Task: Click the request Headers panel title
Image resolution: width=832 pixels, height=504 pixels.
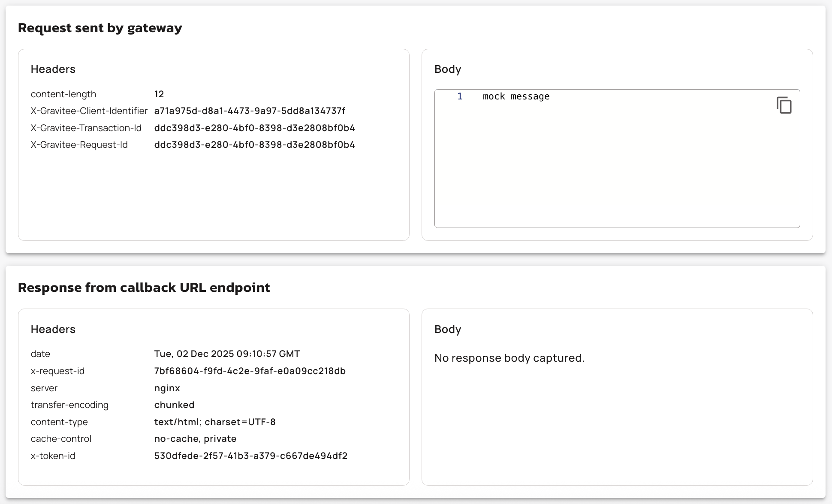Action: click(53, 69)
